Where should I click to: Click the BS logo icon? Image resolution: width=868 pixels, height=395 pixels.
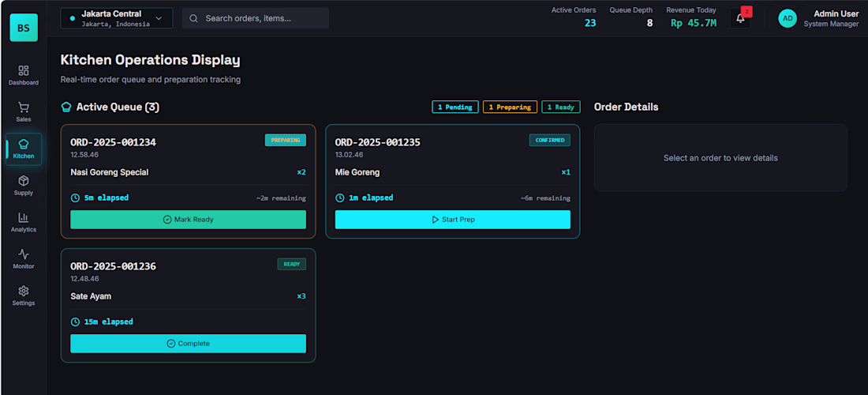pos(24,27)
